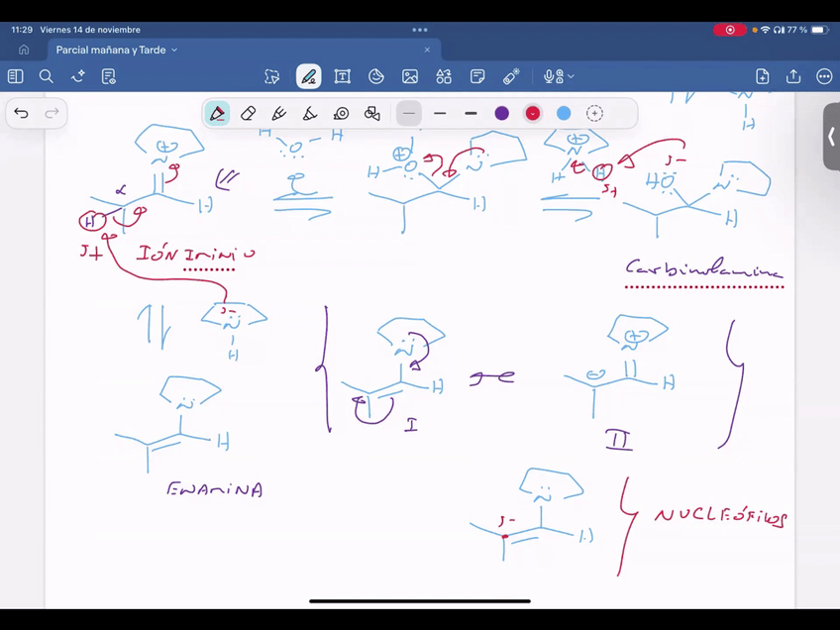
Task: Choose the thinnest stroke width
Action: (409, 114)
